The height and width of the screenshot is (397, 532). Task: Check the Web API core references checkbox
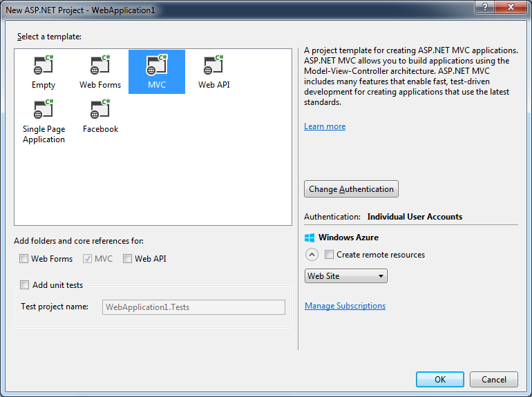128,259
